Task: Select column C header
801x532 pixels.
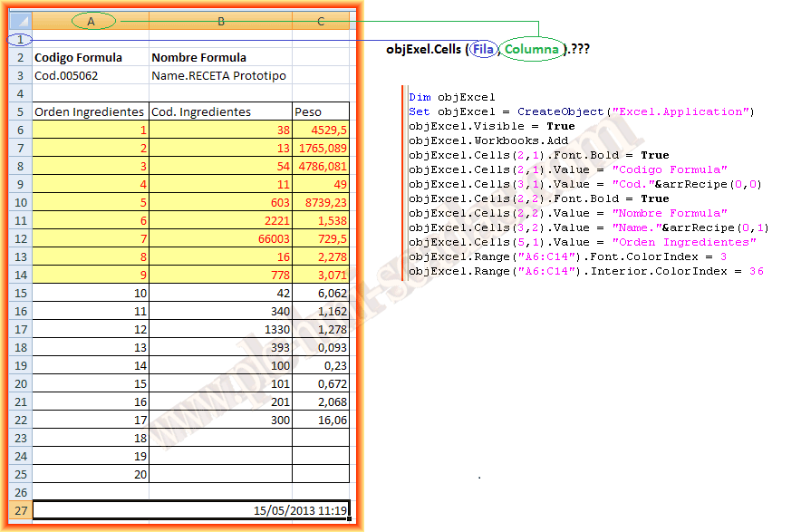Action: tap(321, 21)
